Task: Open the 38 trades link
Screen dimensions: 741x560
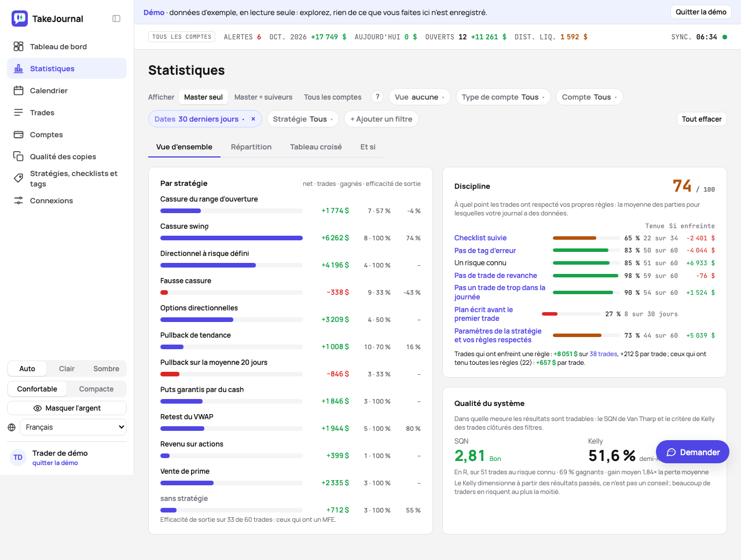Action: [603, 354]
